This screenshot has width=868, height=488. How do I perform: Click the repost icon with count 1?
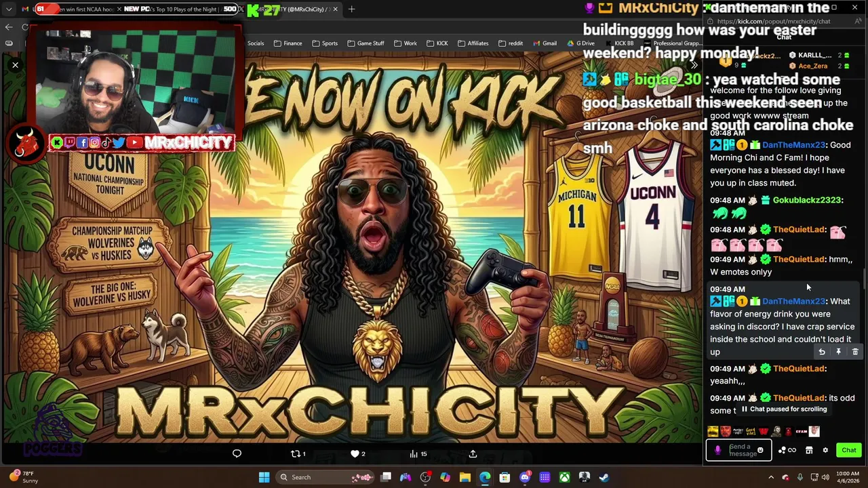click(x=298, y=453)
